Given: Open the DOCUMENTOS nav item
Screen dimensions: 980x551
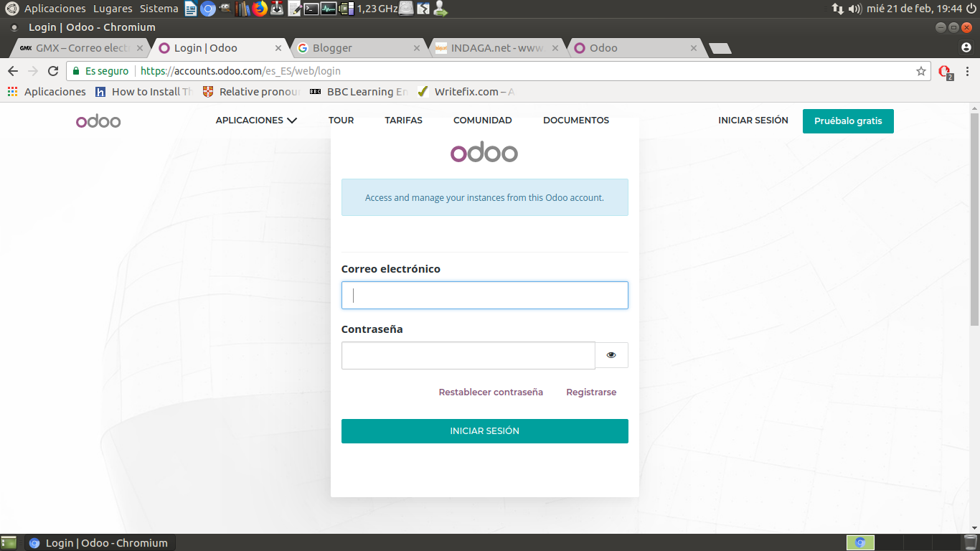Looking at the screenshot, I should click(576, 121).
